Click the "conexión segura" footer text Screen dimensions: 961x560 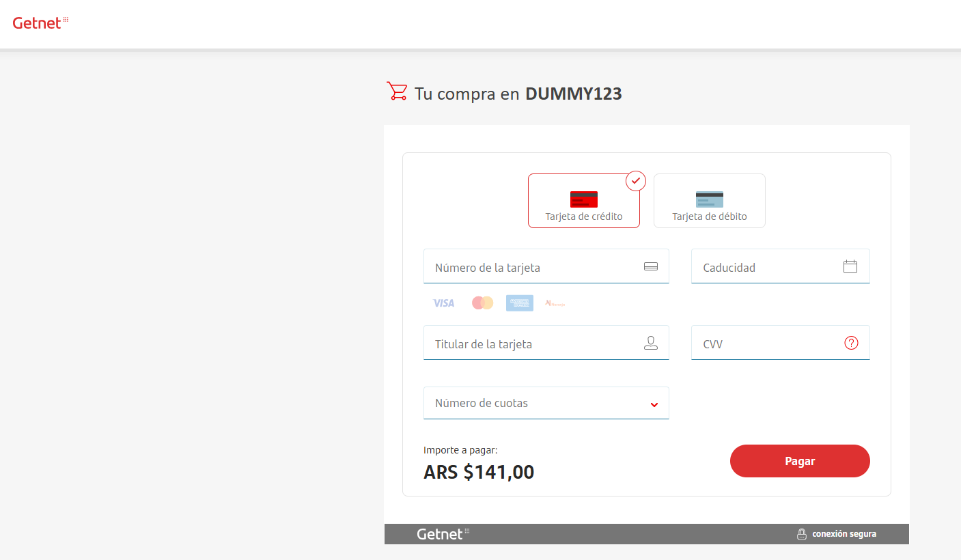pos(844,534)
